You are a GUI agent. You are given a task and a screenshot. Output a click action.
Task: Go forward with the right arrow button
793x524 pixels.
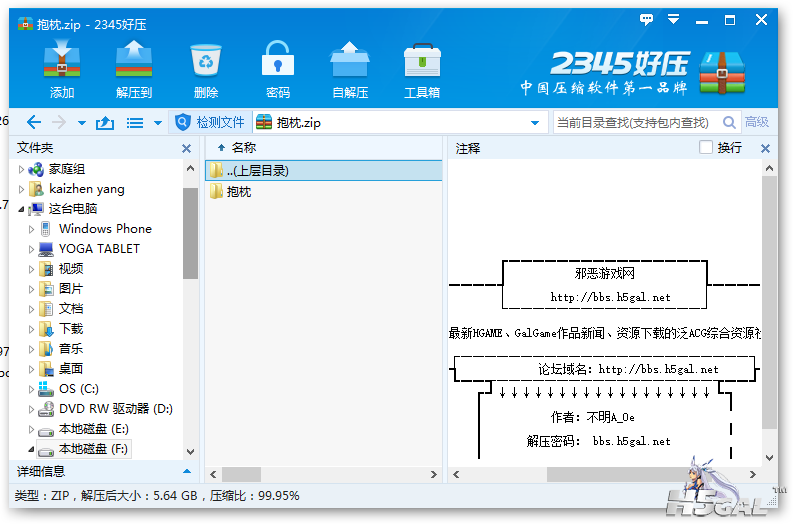point(59,122)
